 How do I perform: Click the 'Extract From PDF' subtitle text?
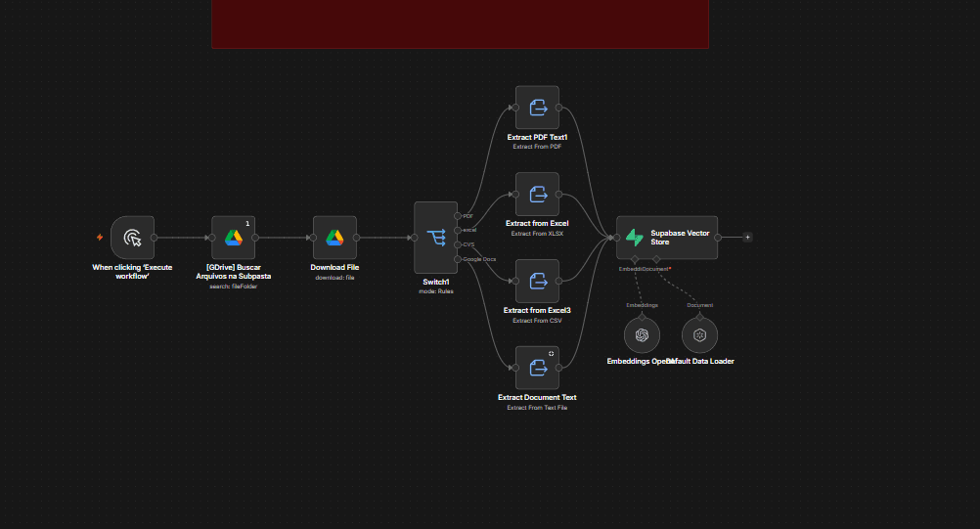tap(537, 147)
